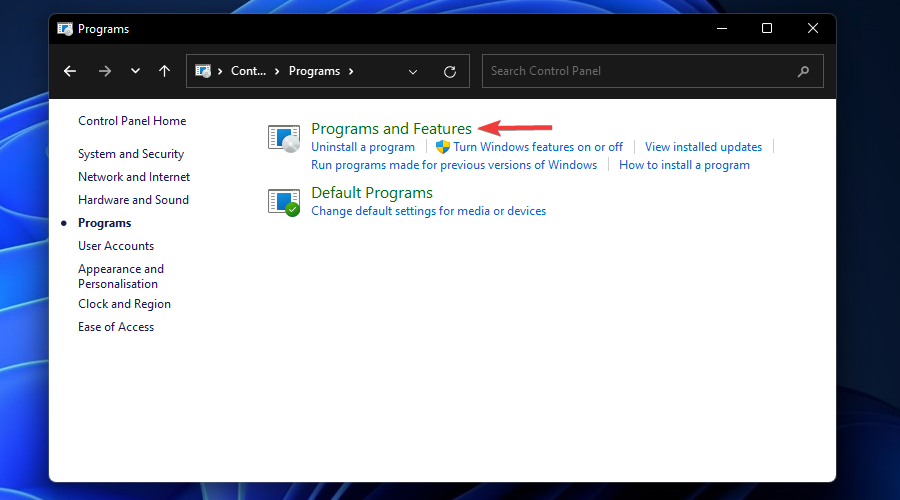Open Hardware and Sound category

point(133,200)
